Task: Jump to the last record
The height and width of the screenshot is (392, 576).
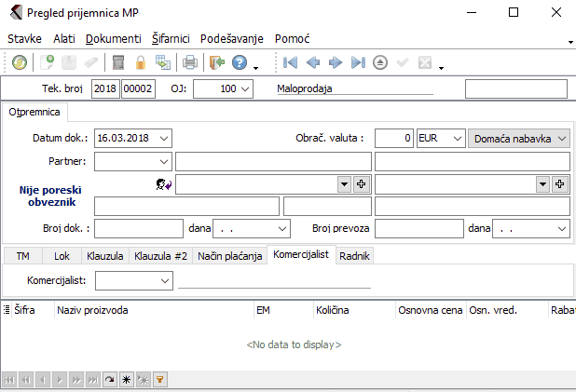Action: coord(357,63)
